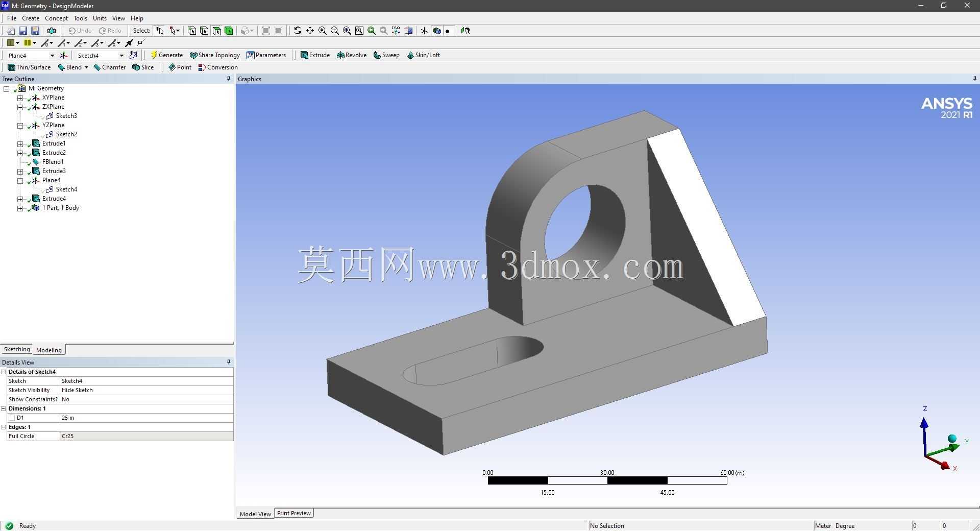Image resolution: width=980 pixels, height=531 pixels.
Task: Click the Extrude tool
Action: 315,55
